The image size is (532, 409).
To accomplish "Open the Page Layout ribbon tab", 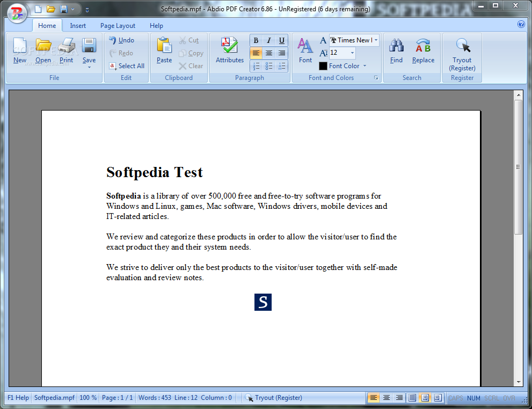I will coord(118,25).
